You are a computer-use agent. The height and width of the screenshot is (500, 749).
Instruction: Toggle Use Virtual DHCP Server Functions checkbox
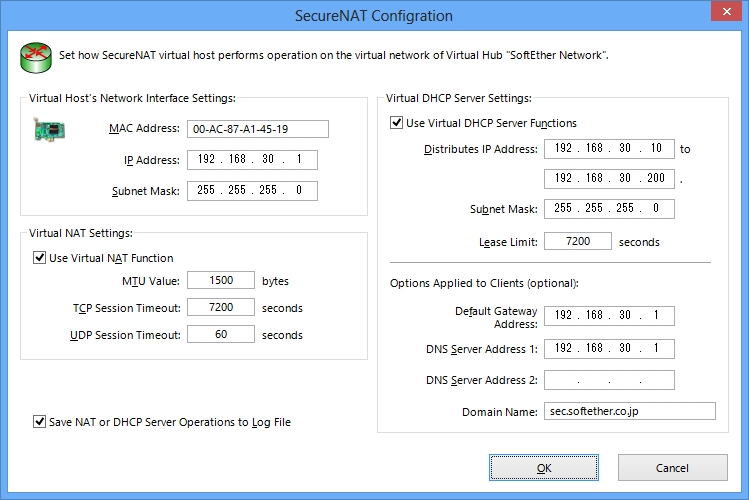pos(396,123)
